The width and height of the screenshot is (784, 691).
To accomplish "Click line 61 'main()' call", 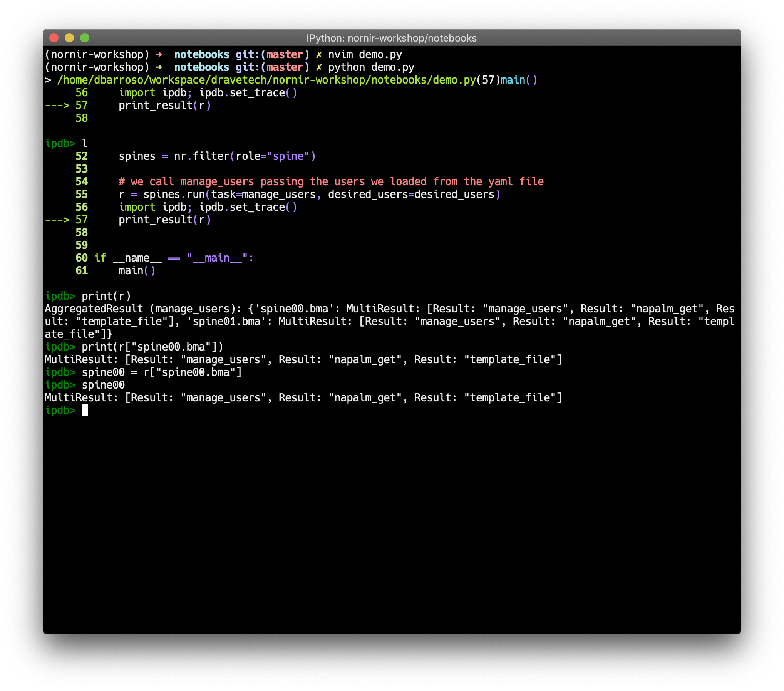I will click(137, 271).
